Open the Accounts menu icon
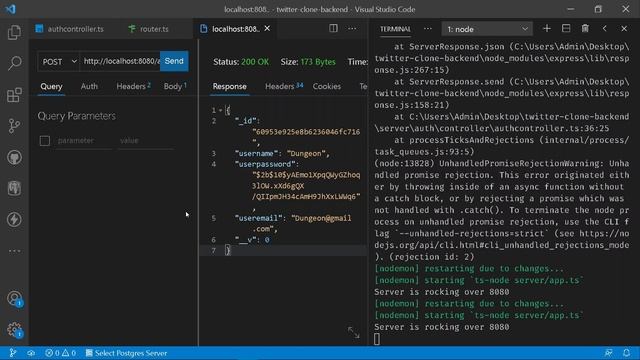Image resolution: width=640 pixels, height=360 pixels. (14, 298)
